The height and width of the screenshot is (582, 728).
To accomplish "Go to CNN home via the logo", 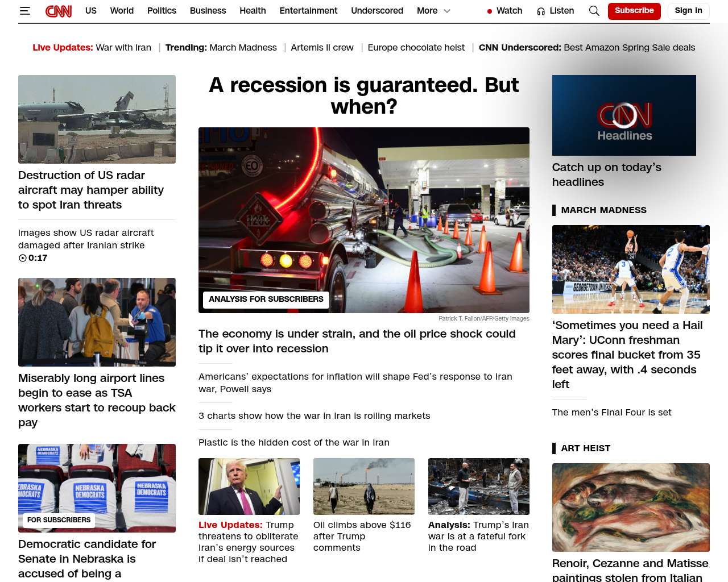I will (59, 11).
